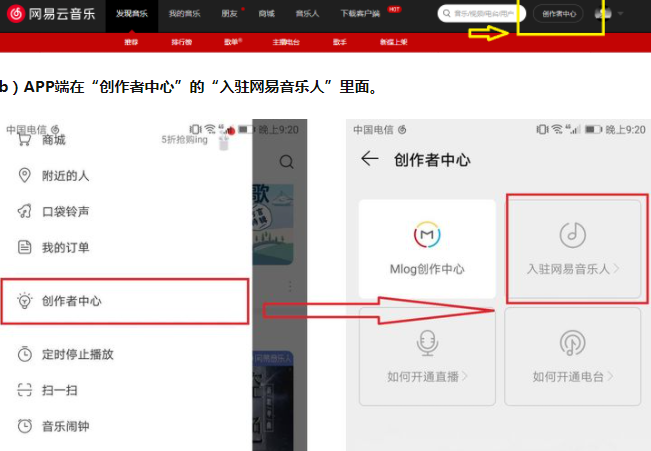Open 定时停止播放 in the side menu

(x=78, y=354)
